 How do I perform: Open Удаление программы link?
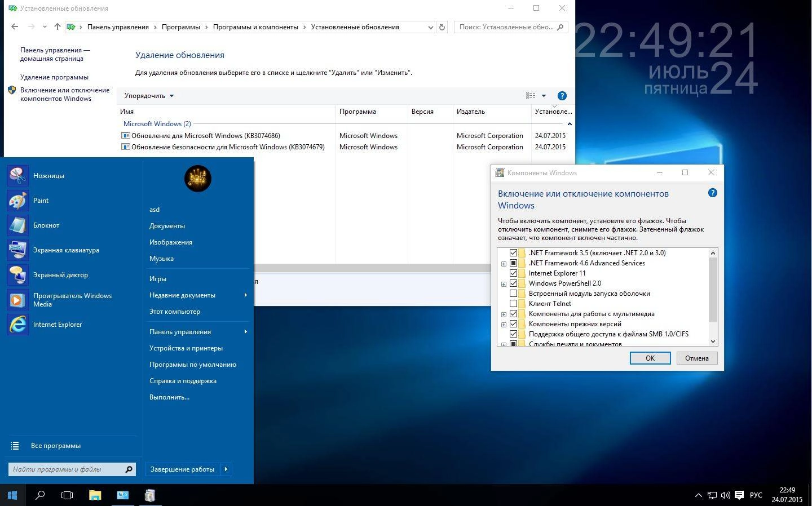[54, 77]
